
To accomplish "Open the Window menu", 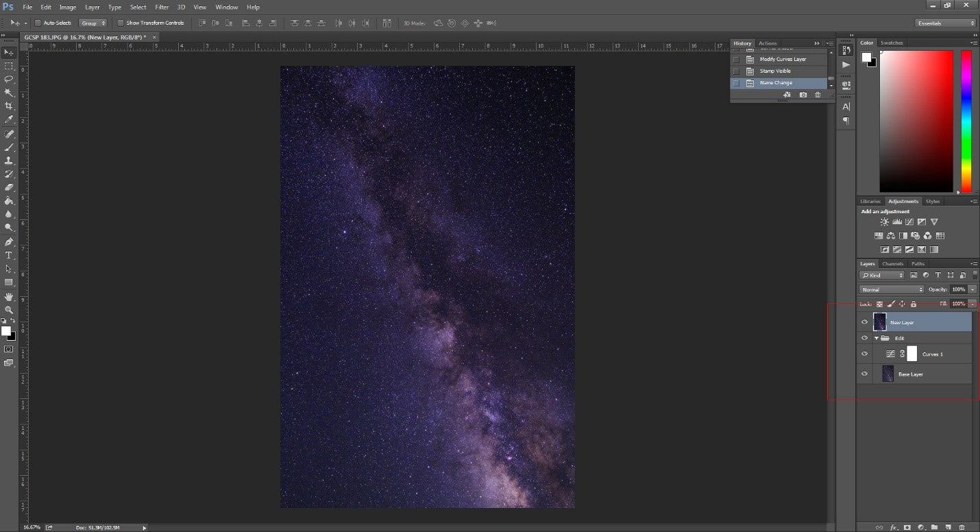I will [226, 7].
